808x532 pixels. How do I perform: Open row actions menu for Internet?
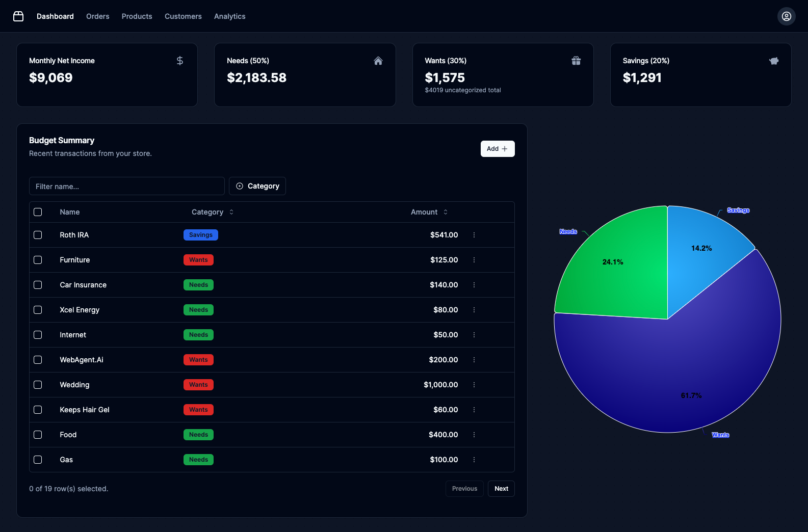(474, 335)
